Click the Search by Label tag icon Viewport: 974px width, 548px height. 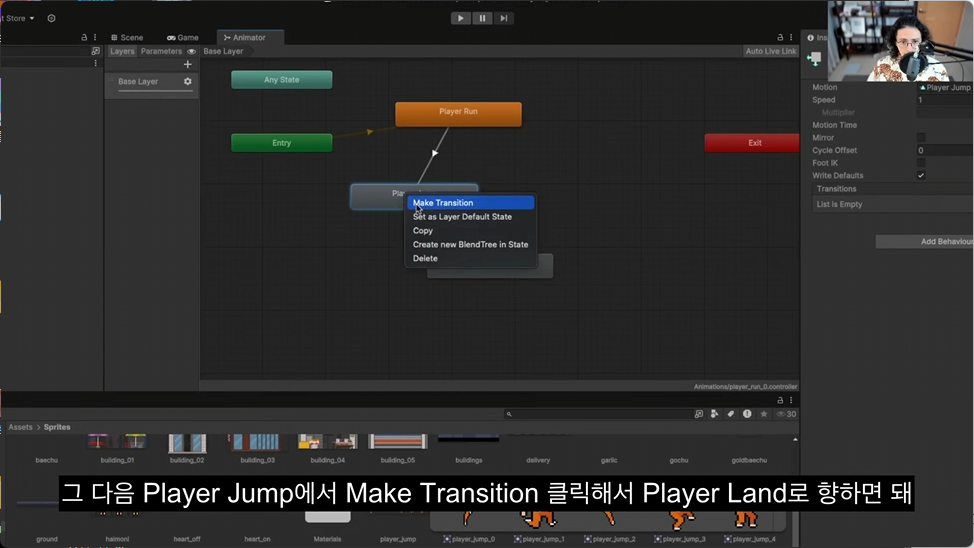730,414
